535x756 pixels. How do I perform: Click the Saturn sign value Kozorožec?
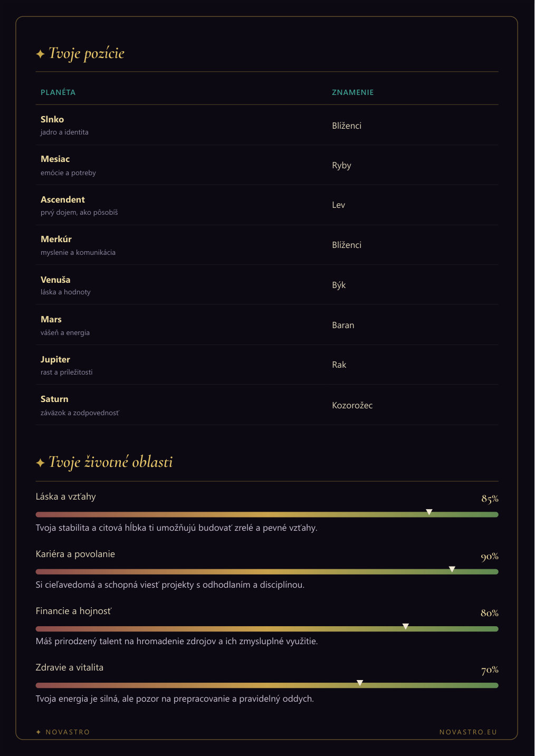(x=352, y=405)
